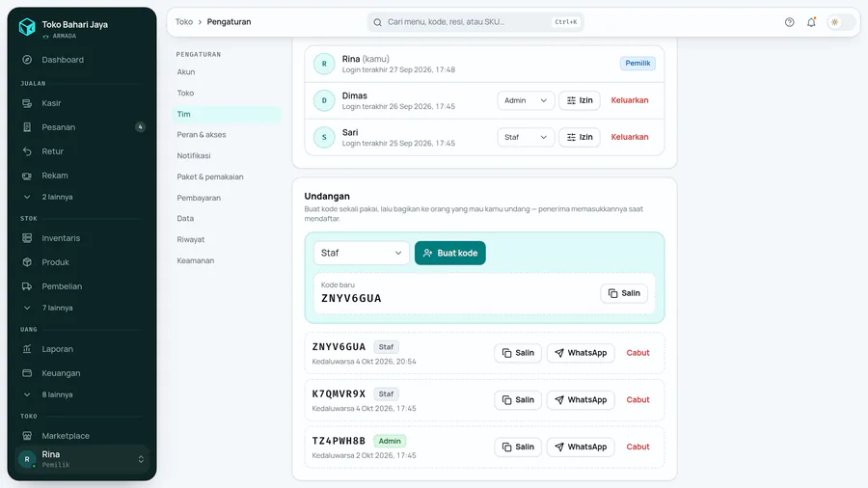868x488 pixels.
Task: Click Sari's avatar circle
Action: pyautogui.click(x=324, y=137)
